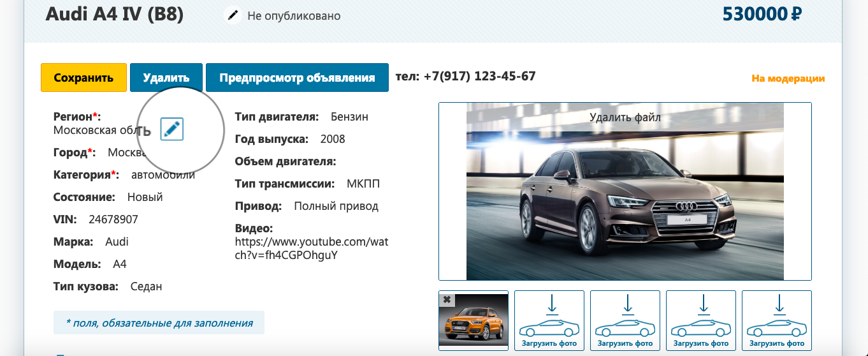Click the Audi A4 IV (B8) title

pos(115,14)
